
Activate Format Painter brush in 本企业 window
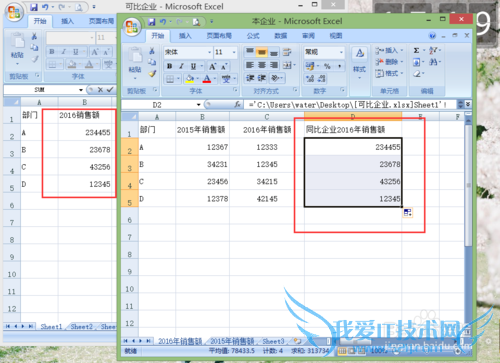click(152, 73)
